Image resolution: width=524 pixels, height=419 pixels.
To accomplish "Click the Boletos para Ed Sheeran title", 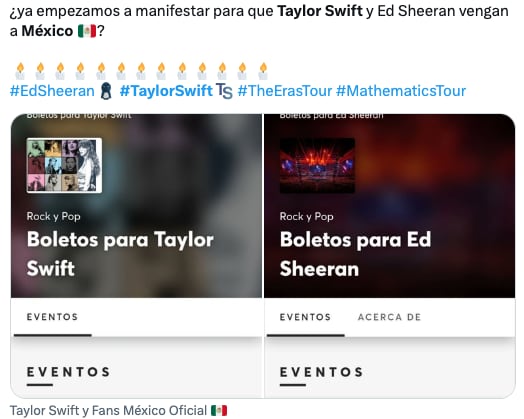I will (x=356, y=254).
